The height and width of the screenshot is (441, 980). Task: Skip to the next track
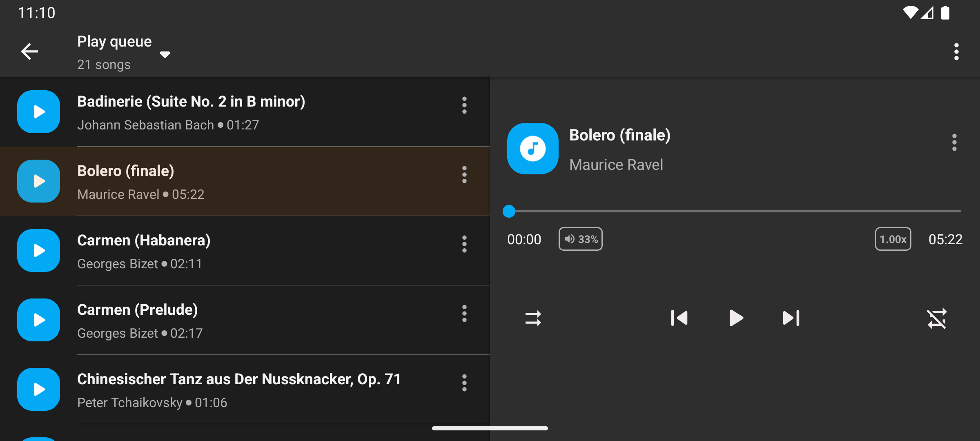791,318
